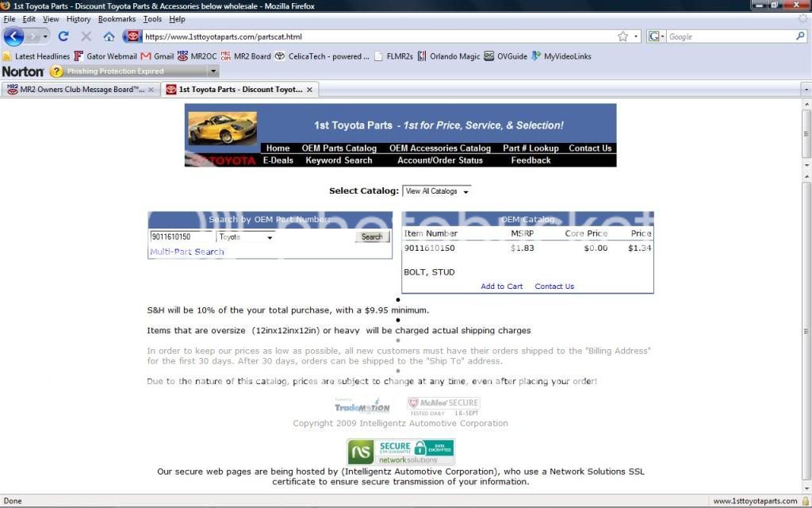Viewport: 812px width, 508px height.
Task: Expand the Select Catalog dropdown
Action: point(436,191)
